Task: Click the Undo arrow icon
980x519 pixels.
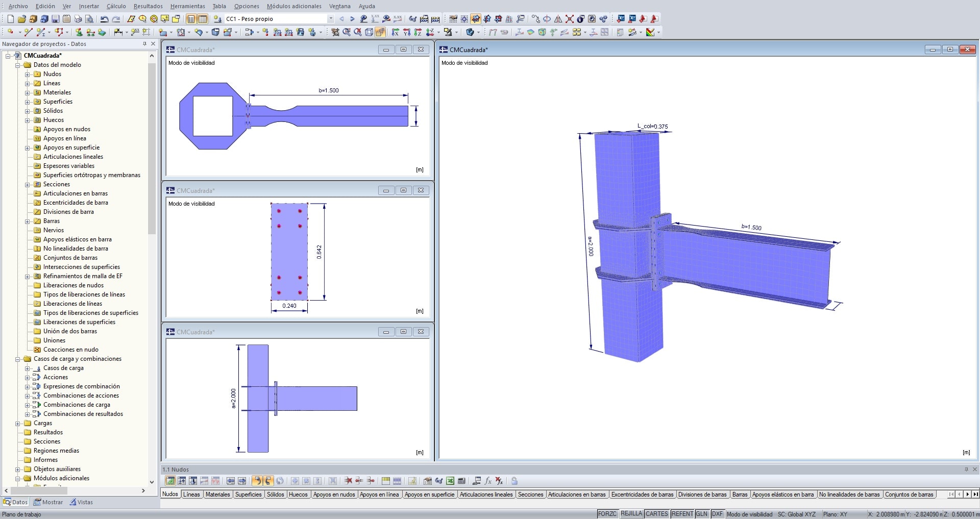Action: (104, 19)
